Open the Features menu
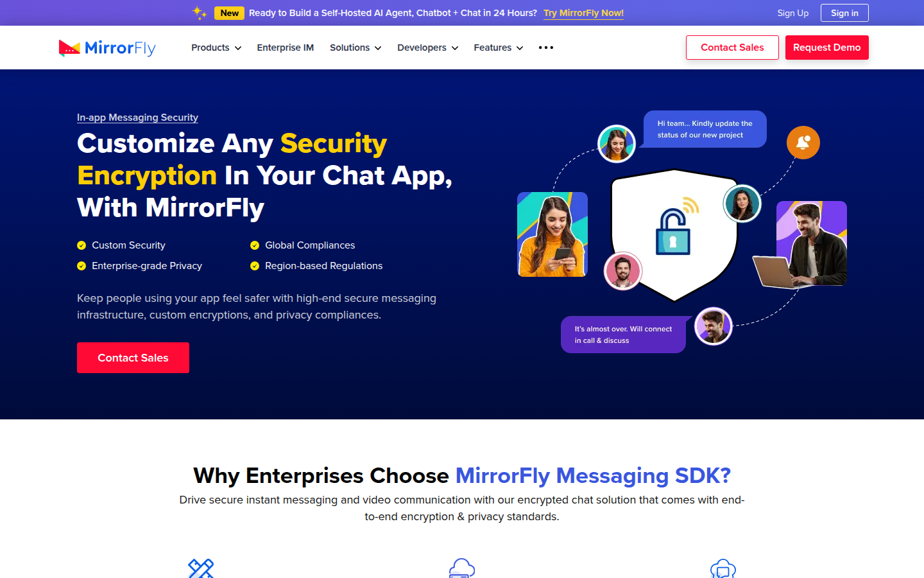This screenshot has height=578, width=924. click(499, 48)
